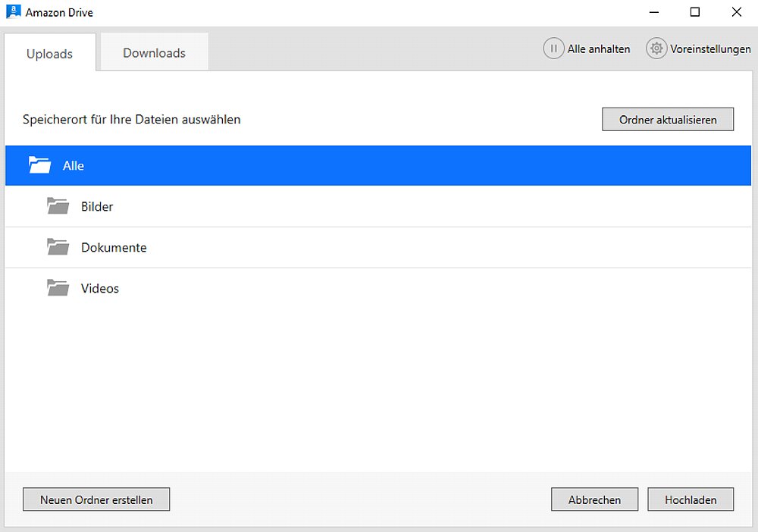Select the Alle root folder label
This screenshot has height=532, width=758.
[x=74, y=166]
